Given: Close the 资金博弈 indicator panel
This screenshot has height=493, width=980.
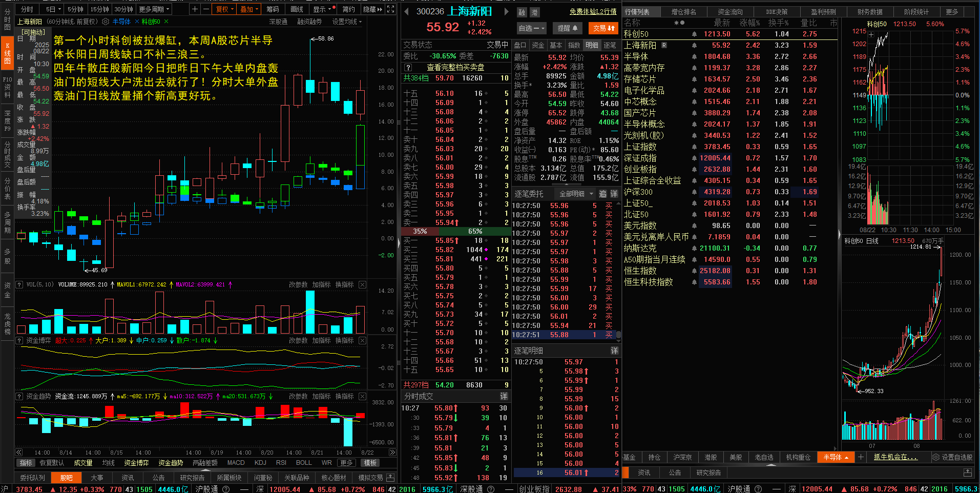Looking at the screenshot, I should coord(362,340).
